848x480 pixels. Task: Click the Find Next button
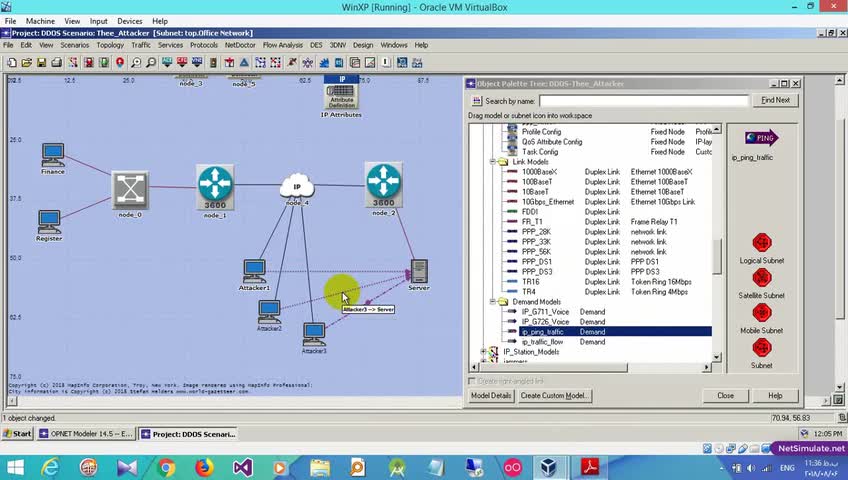[x=776, y=100]
